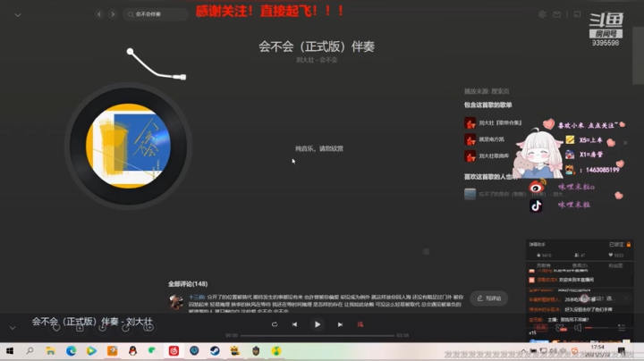Toggle loop playback mode icon

pos(275,324)
